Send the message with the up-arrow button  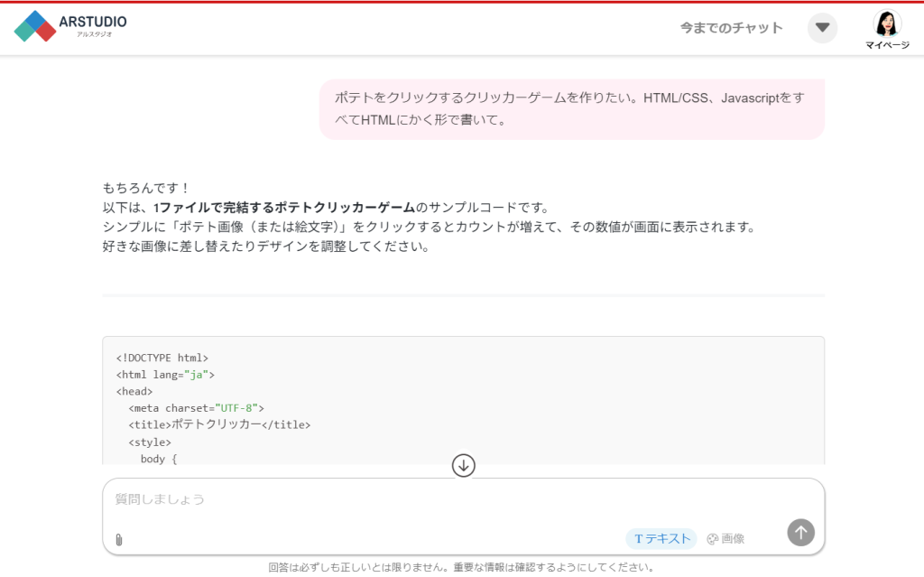click(800, 533)
